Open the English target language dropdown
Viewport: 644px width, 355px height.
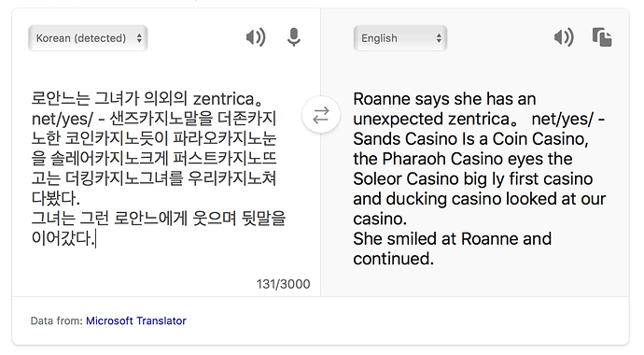coord(400,38)
